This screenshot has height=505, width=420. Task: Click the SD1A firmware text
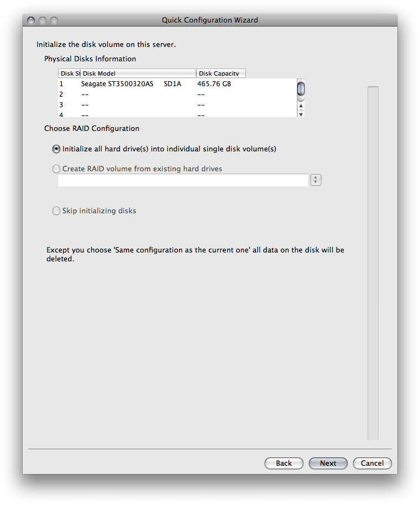coord(172,84)
